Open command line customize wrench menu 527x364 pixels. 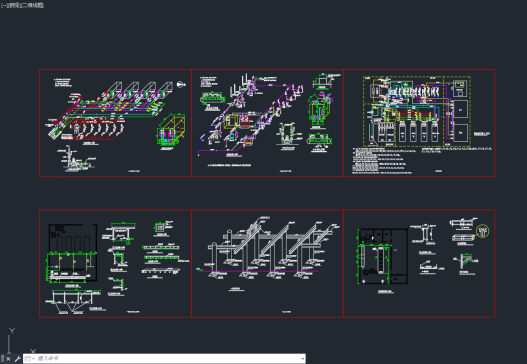point(17,359)
